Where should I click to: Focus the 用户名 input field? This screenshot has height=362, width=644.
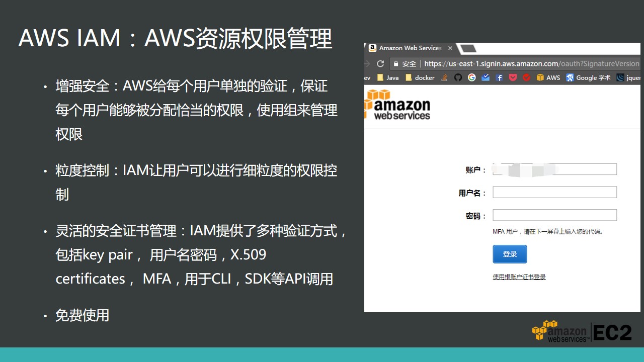554,192
